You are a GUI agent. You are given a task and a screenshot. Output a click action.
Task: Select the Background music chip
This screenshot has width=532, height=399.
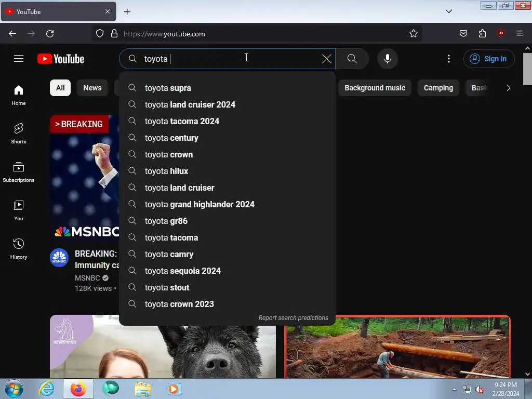coord(375,88)
